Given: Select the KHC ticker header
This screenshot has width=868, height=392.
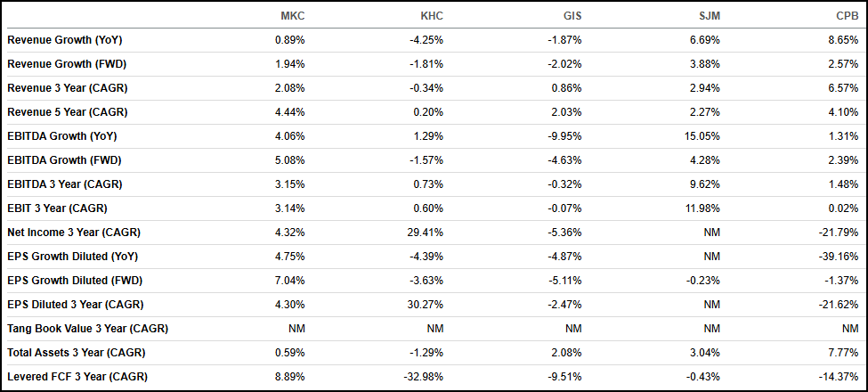Looking at the screenshot, I should point(431,16).
